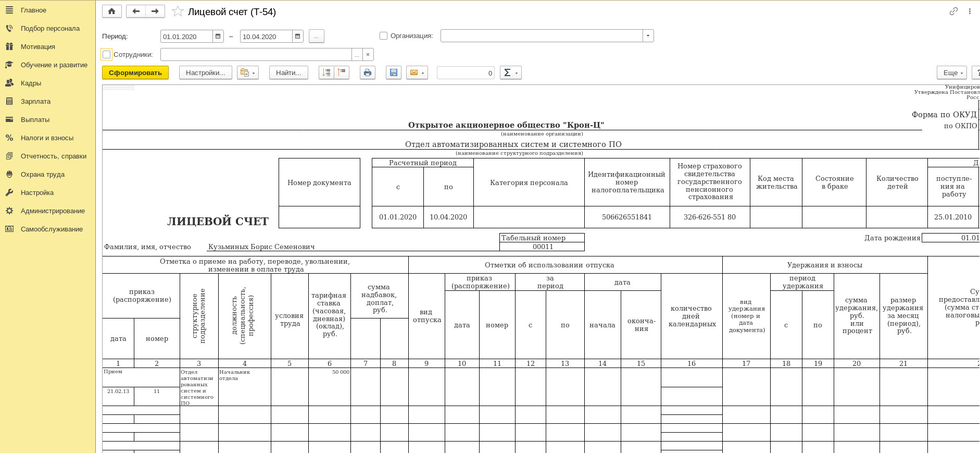Navigate back with left arrow

[x=136, y=11]
